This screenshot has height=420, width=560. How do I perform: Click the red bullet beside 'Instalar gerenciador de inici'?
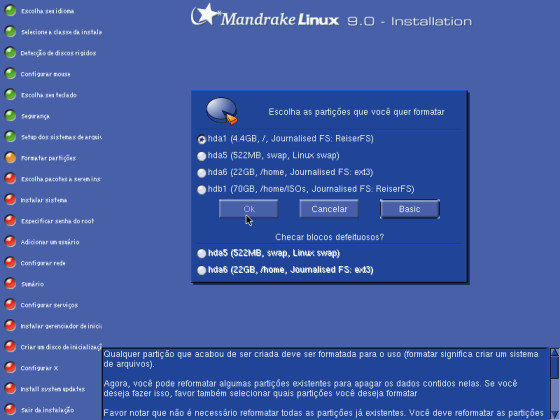[10, 326]
